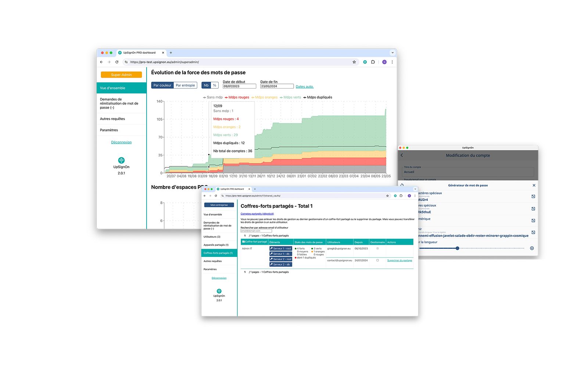Use the passphrase ending in grappin-cosmique
The height and width of the screenshot is (368, 588).
coord(533,233)
